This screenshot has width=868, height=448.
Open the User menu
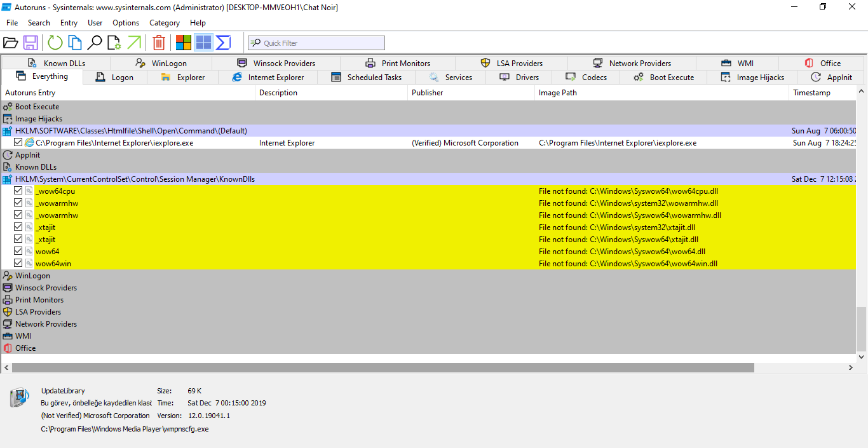(x=95, y=23)
